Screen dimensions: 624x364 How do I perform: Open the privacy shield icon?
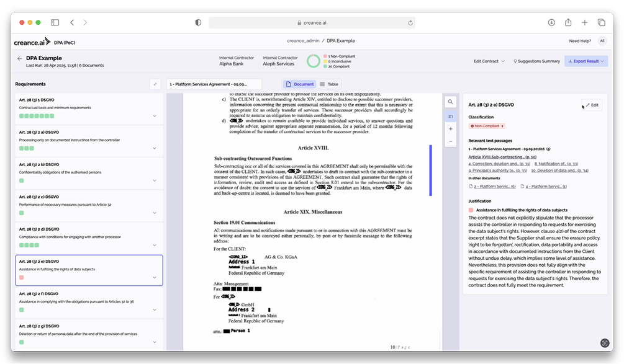coord(198,23)
